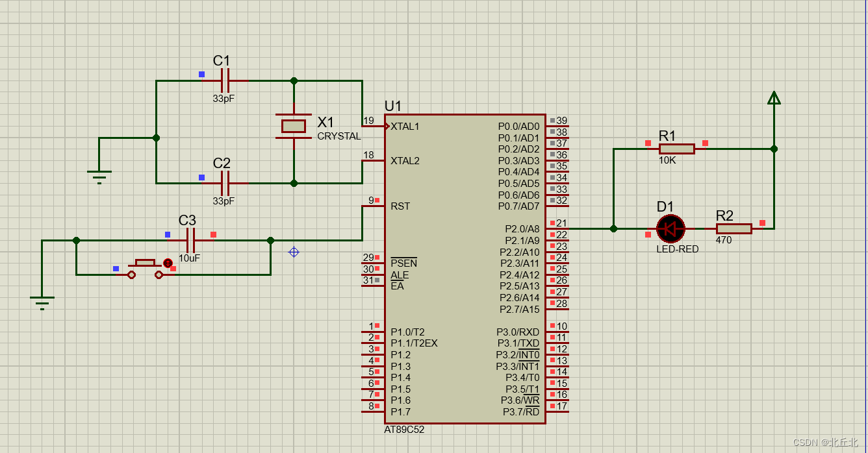Select the LED-RED diode D1
Viewport: 868px width, 453px height.
tap(670, 228)
